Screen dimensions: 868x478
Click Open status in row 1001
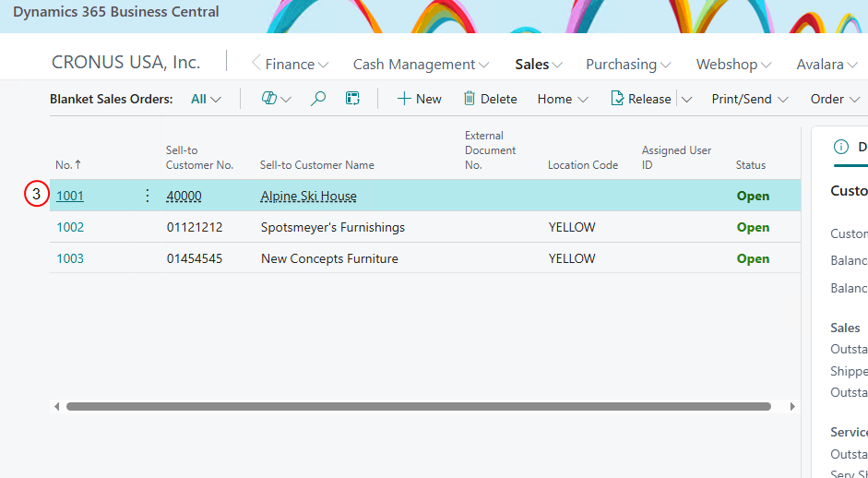753,196
